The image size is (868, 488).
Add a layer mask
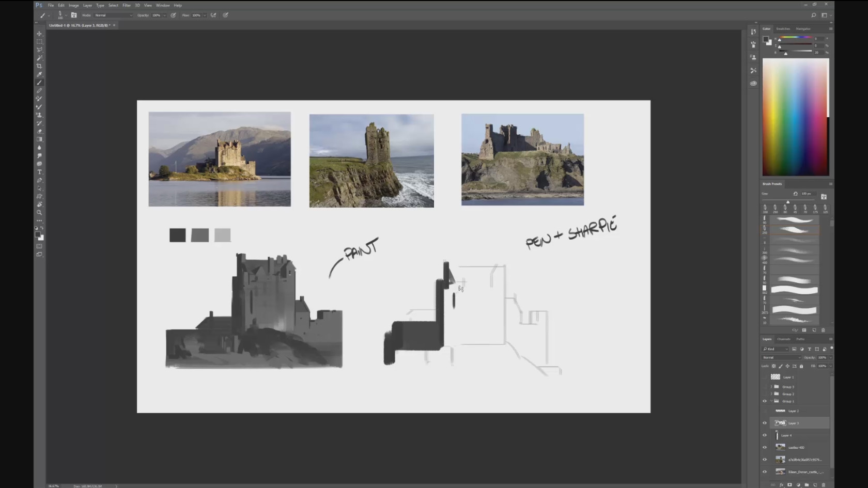pos(789,485)
